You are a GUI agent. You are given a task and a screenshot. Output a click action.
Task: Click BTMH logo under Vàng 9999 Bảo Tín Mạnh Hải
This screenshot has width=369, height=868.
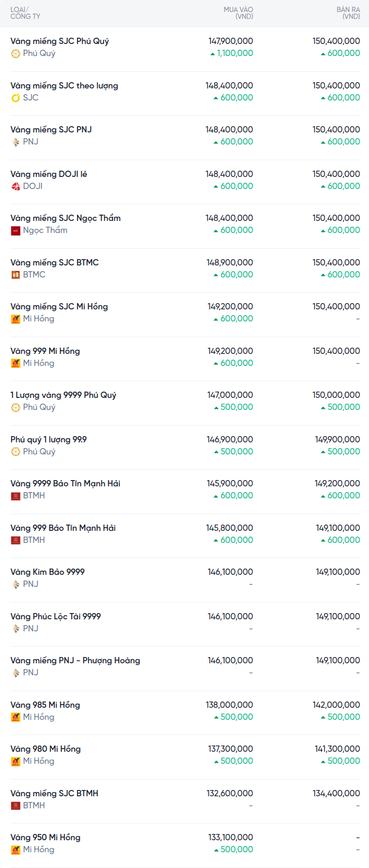(x=16, y=496)
